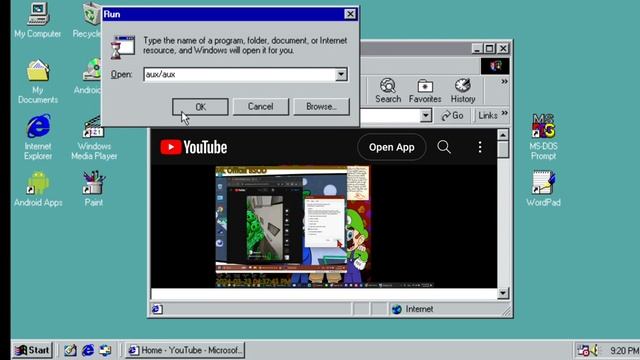
Task: Click the Show Desktop quick launch icon
Action: pyautogui.click(x=70, y=350)
